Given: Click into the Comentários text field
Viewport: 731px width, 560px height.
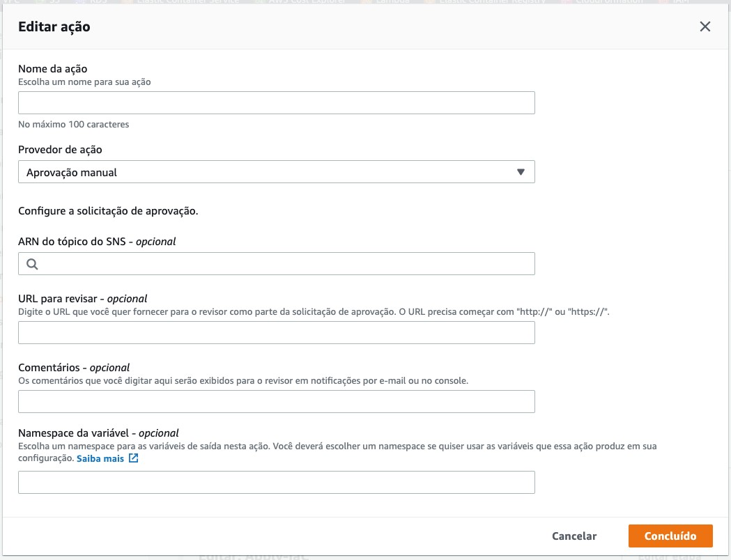Looking at the screenshot, I should (x=276, y=402).
